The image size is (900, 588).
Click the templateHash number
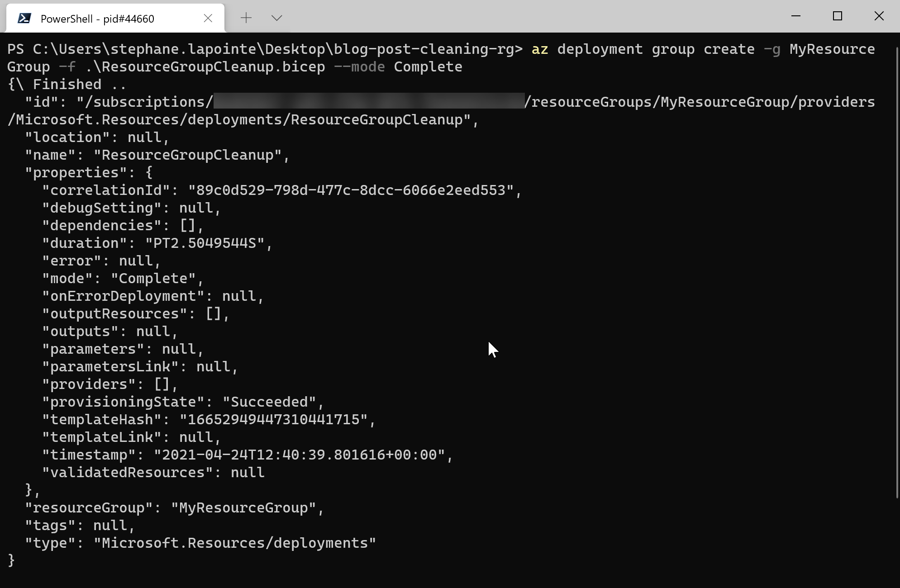pos(276,419)
